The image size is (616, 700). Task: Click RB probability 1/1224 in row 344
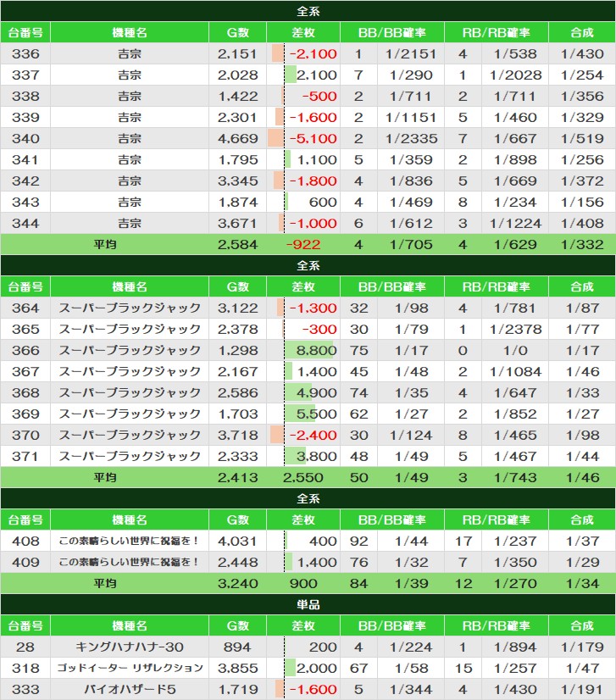514,223
